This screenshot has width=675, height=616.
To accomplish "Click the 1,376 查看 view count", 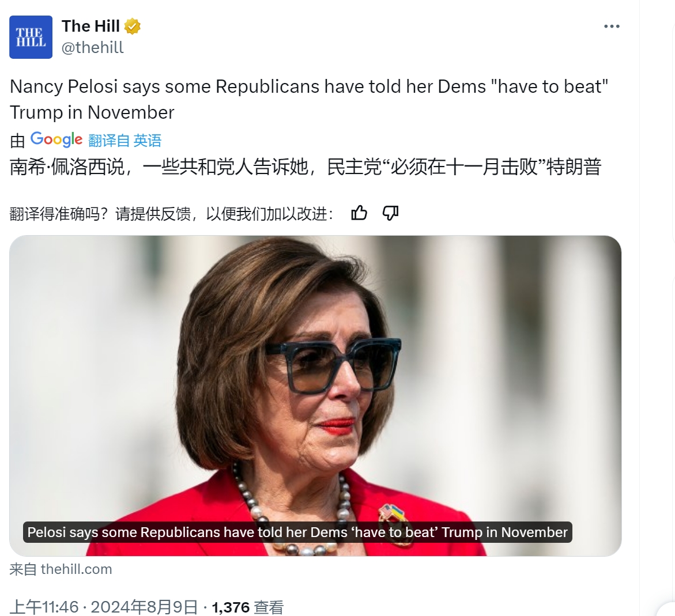I will tap(248, 607).
